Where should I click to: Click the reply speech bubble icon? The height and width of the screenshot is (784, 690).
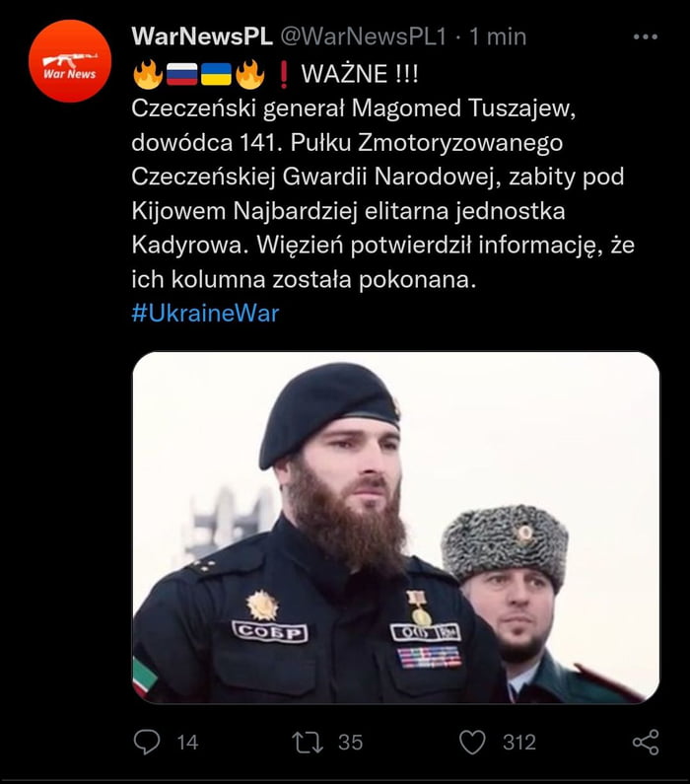click(x=147, y=742)
